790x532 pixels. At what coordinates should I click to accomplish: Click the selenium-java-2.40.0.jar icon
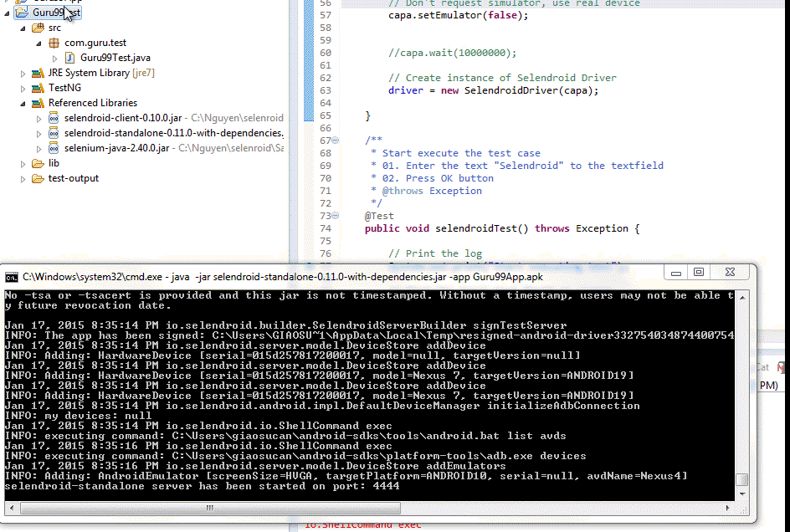(54, 148)
